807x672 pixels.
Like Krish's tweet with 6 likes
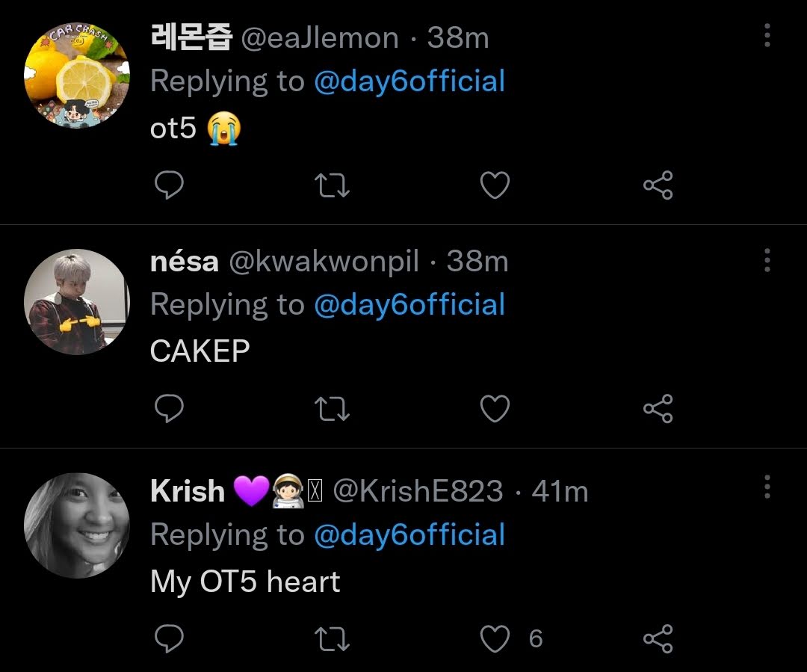[x=495, y=639]
